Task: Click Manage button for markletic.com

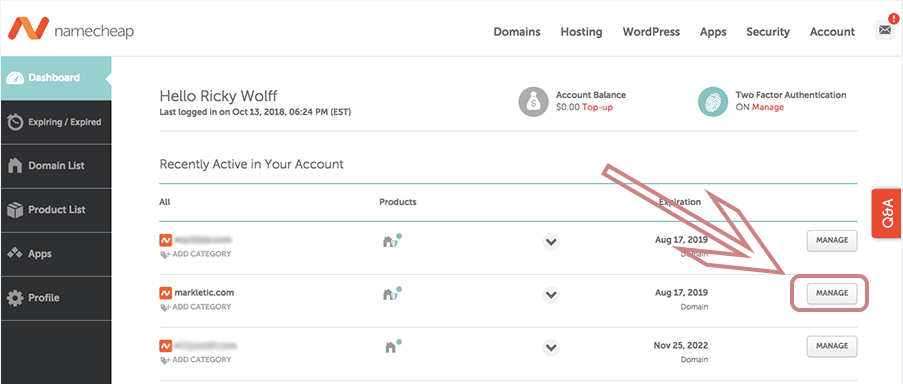Action: click(832, 293)
